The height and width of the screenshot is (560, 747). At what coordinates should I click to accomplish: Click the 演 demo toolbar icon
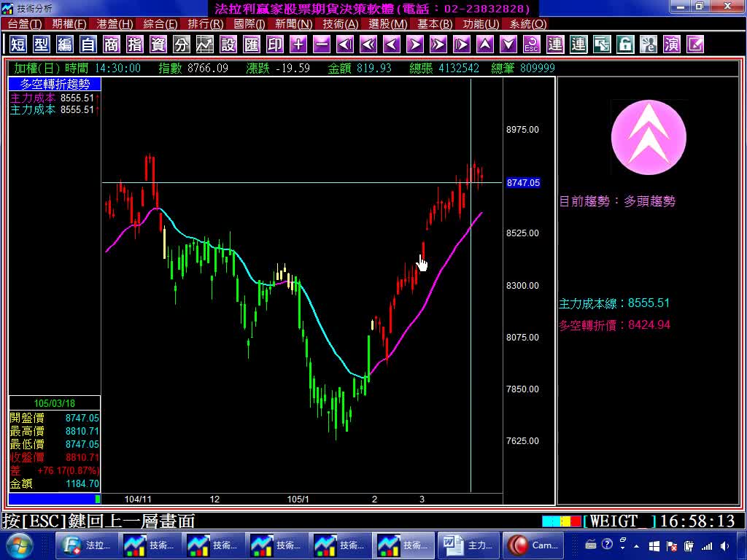click(x=672, y=44)
